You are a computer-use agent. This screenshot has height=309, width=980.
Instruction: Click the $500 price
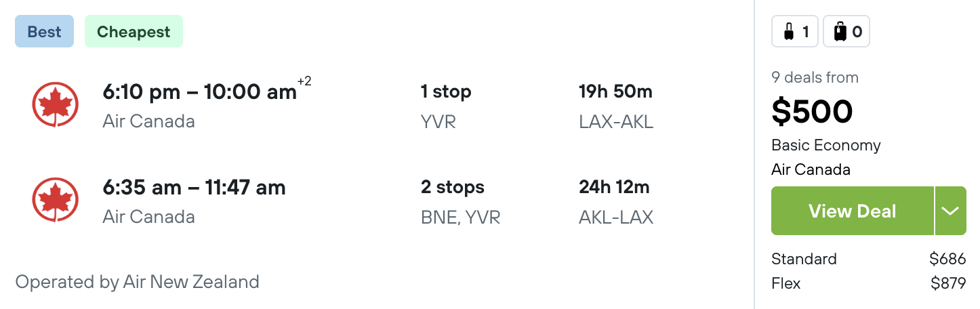pos(812,112)
